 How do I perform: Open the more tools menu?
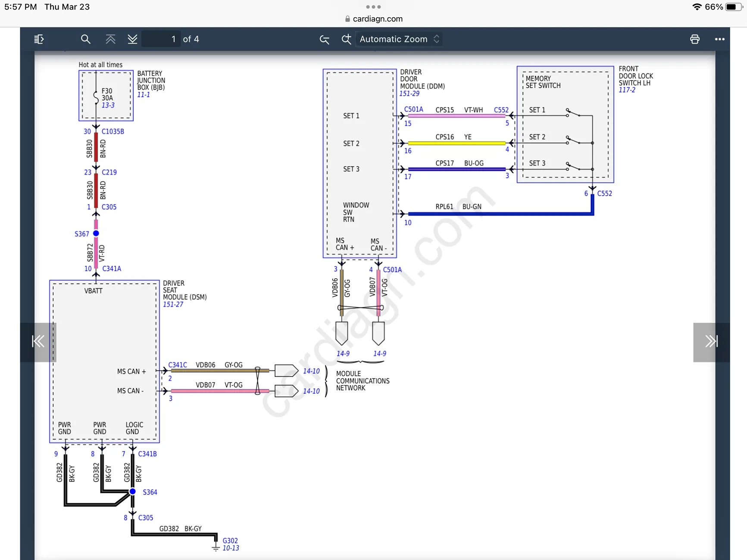(719, 39)
